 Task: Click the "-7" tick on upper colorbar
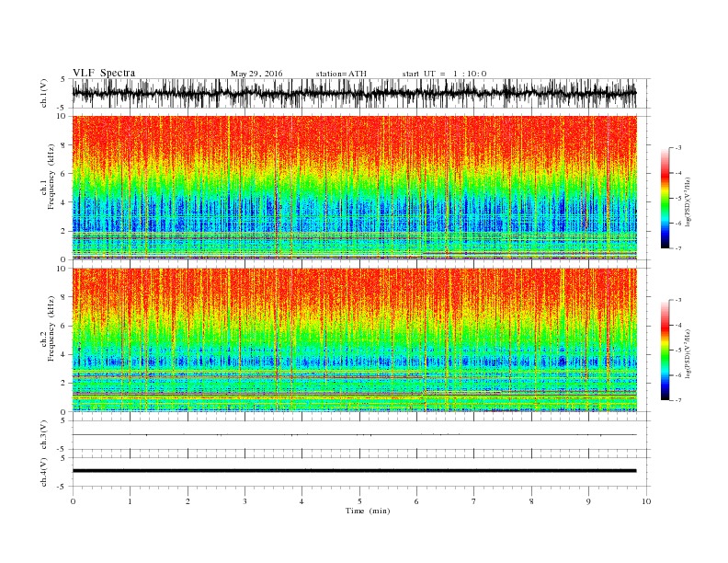click(x=677, y=248)
